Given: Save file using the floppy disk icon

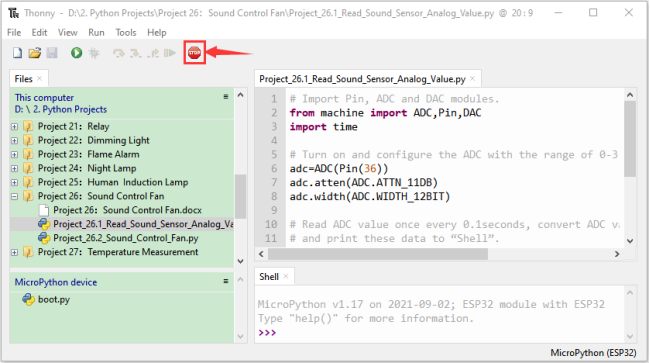Looking at the screenshot, I should click(x=52, y=53).
